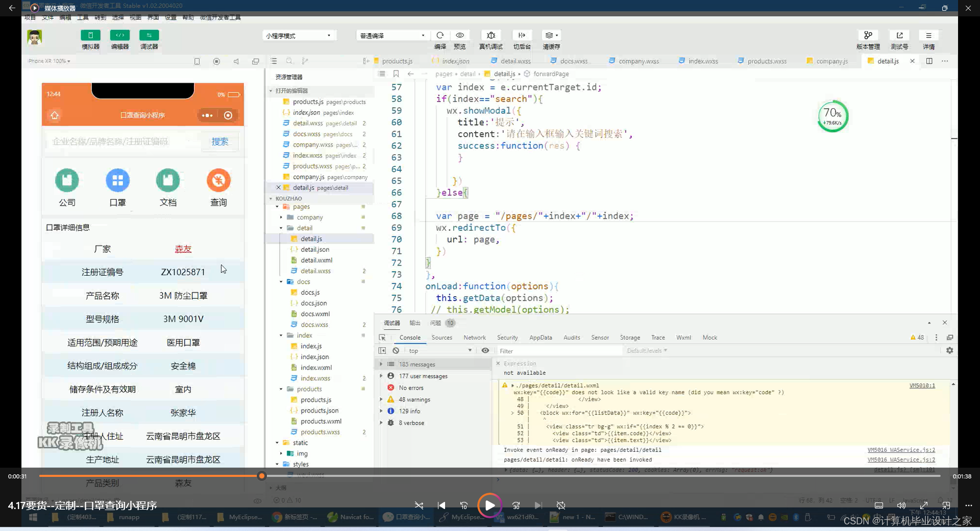Click the simulator home icon
The image size is (980, 531).
(55, 115)
